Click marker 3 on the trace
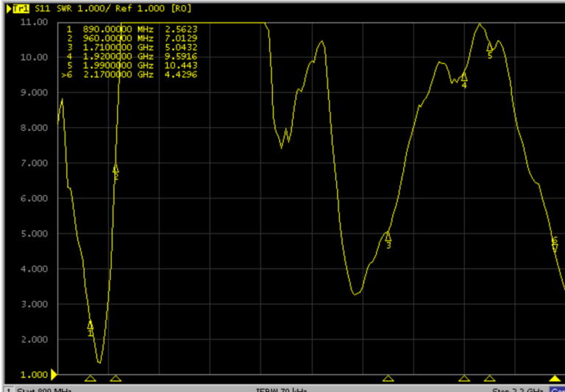This screenshot has height=392, width=565. tap(388, 240)
